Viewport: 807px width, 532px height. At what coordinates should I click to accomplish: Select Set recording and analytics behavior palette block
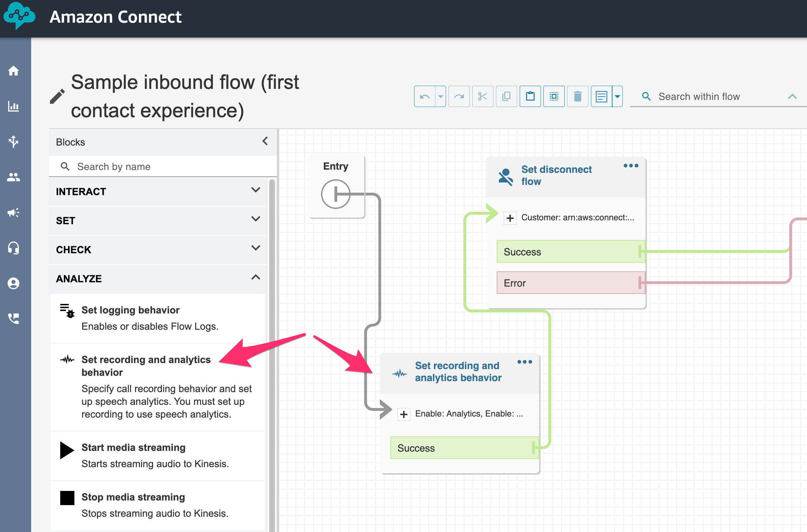tap(158, 387)
